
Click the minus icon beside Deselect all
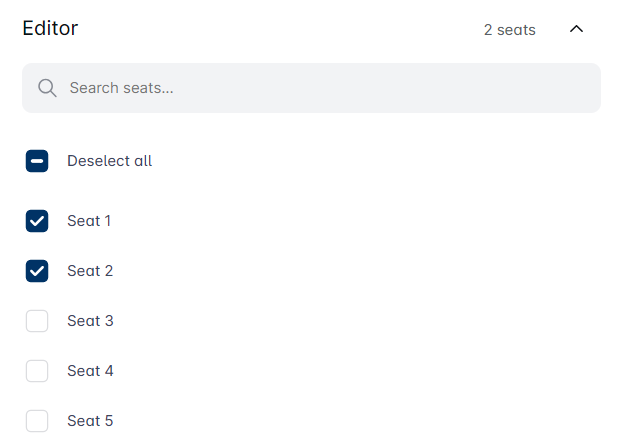pyautogui.click(x=37, y=161)
